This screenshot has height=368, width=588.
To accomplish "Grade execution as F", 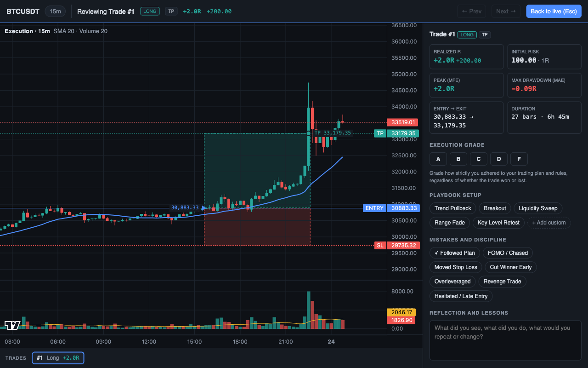I will click(x=519, y=159).
